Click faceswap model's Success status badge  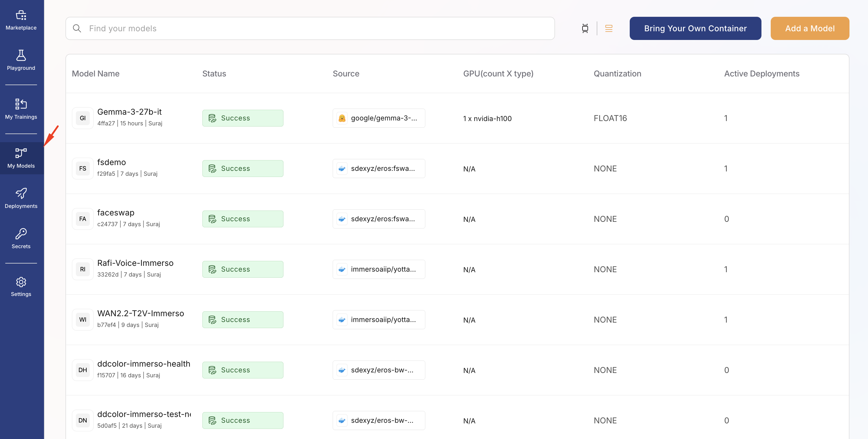(243, 219)
